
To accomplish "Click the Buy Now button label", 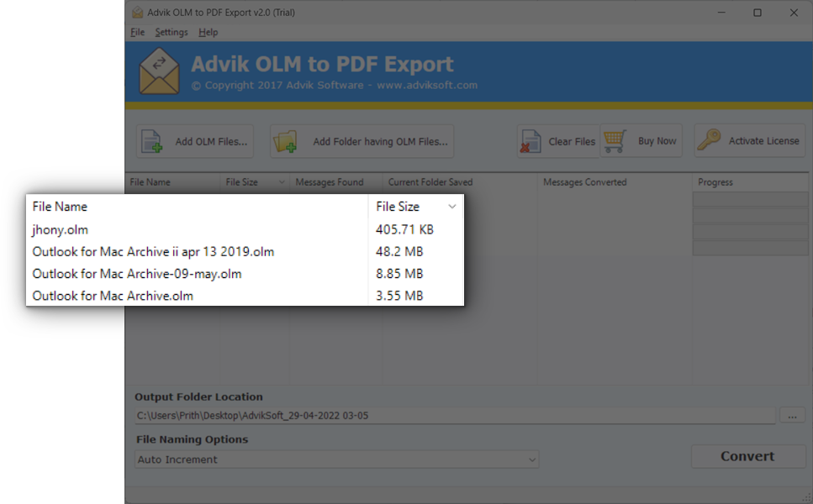I will pos(657,141).
